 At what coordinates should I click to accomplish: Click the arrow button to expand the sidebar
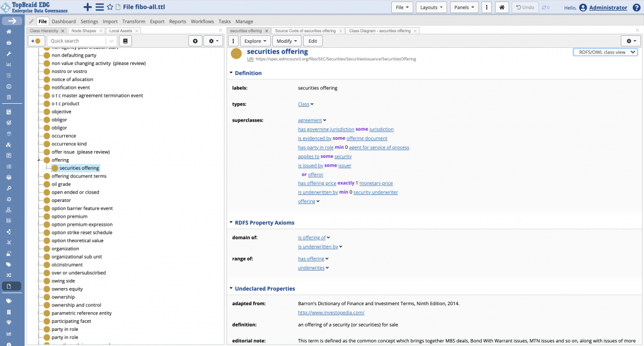coord(12,21)
